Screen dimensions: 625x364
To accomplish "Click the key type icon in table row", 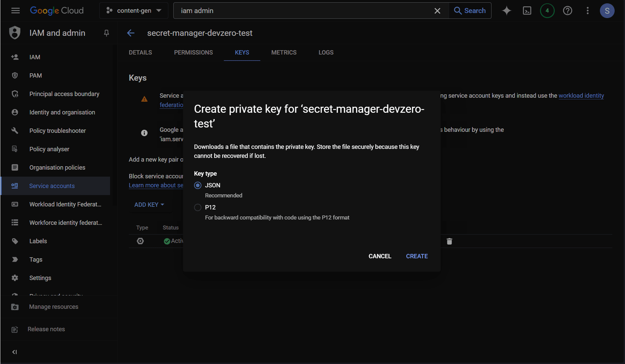I will pyautogui.click(x=140, y=241).
